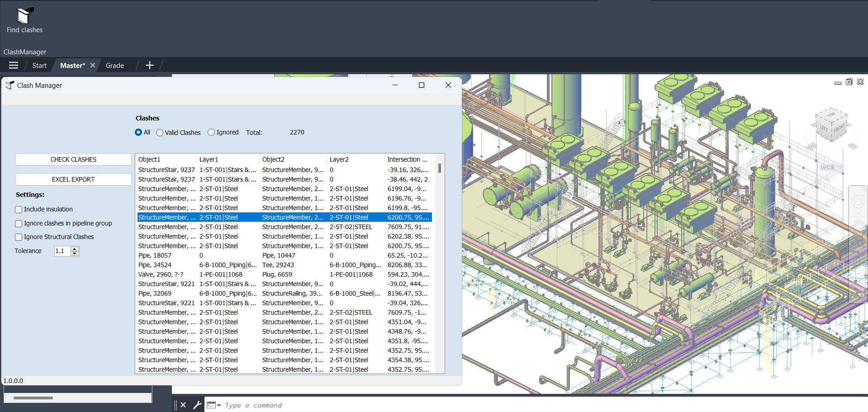Switch to the Grade drawing tab
The image size is (868, 412).
click(x=114, y=66)
